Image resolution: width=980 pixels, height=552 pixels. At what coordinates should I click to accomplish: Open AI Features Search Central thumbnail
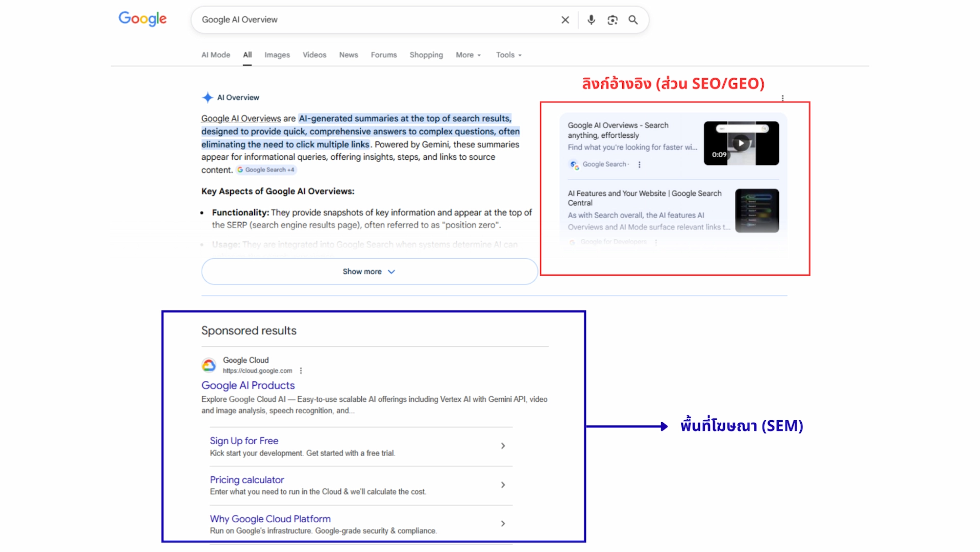coord(757,211)
